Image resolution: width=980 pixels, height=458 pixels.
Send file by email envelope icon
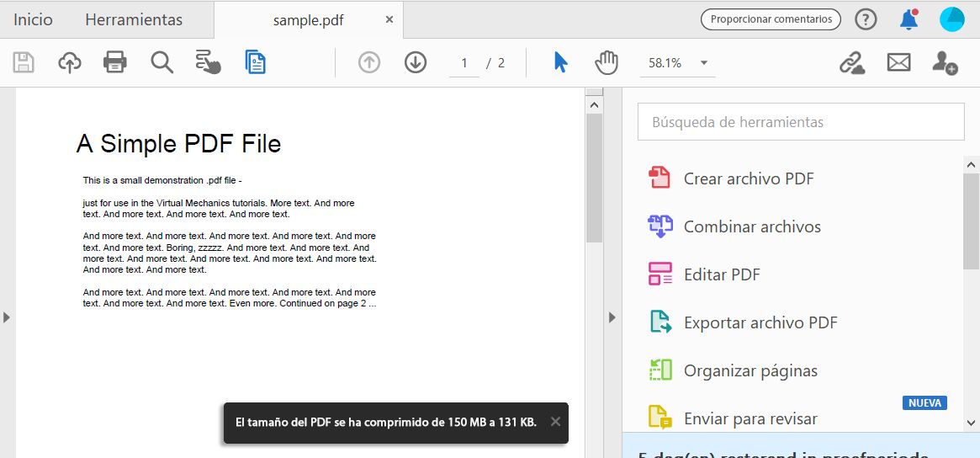[x=898, y=62]
